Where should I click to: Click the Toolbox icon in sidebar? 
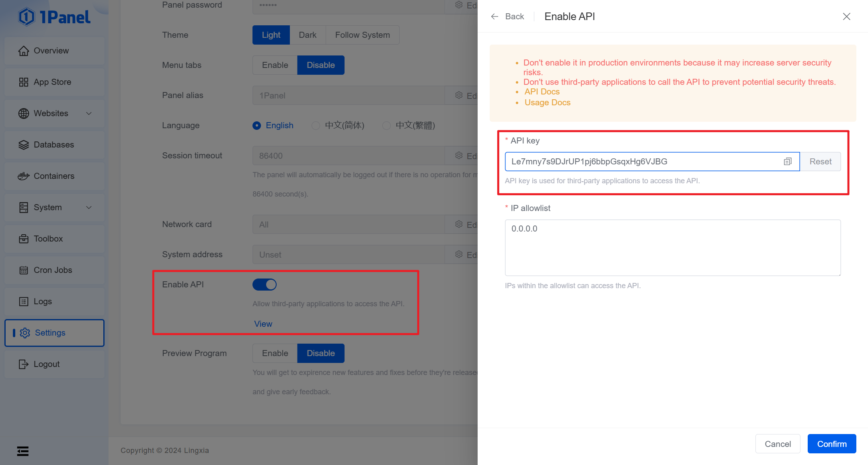pos(23,239)
